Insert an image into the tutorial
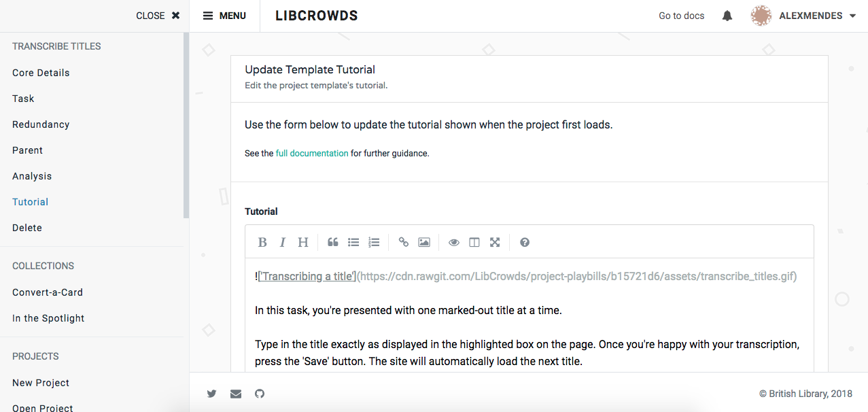Image resolution: width=868 pixels, height=412 pixels. (423, 242)
